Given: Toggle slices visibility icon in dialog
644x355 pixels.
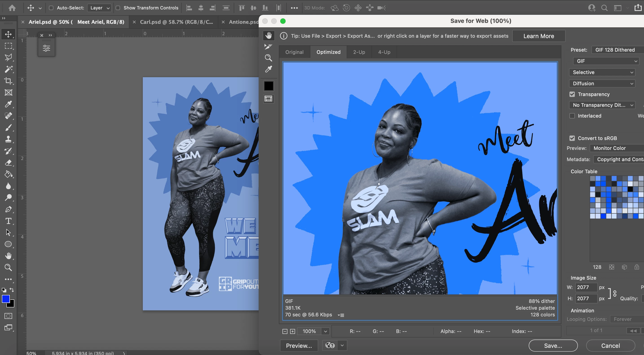Looking at the screenshot, I should [x=269, y=99].
